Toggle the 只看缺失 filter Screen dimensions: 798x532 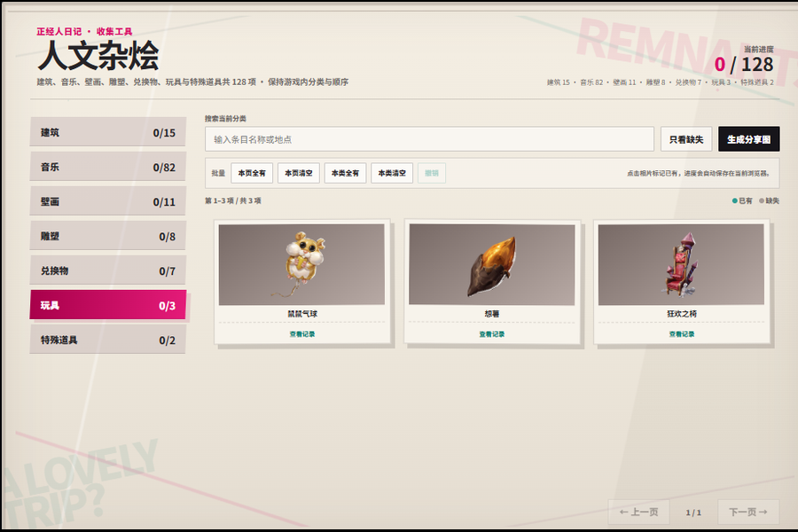coord(686,139)
